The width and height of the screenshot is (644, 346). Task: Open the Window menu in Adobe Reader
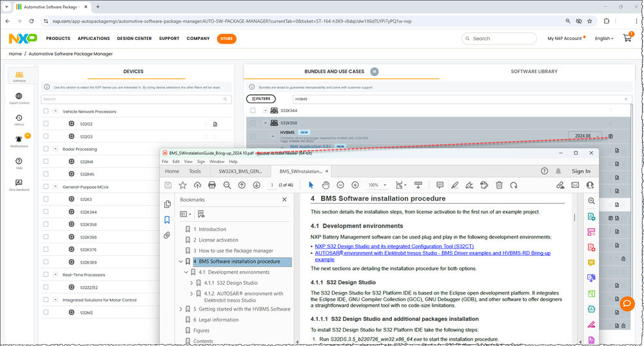(x=217, y=162)
